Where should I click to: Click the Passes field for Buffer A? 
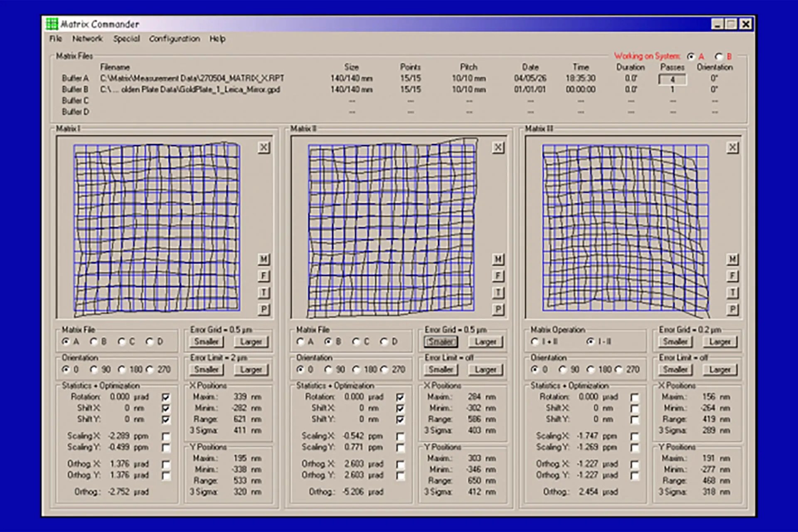pos(672,79)
